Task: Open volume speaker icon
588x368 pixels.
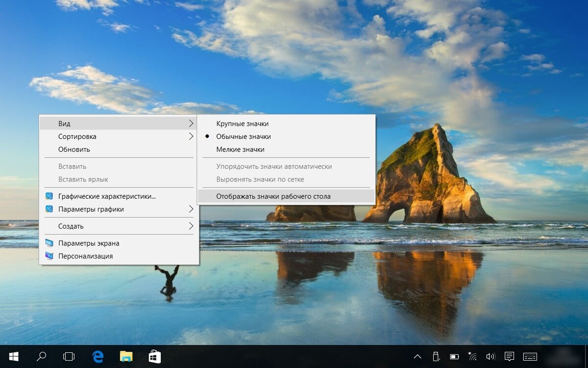Action: (x=490, y=357)
